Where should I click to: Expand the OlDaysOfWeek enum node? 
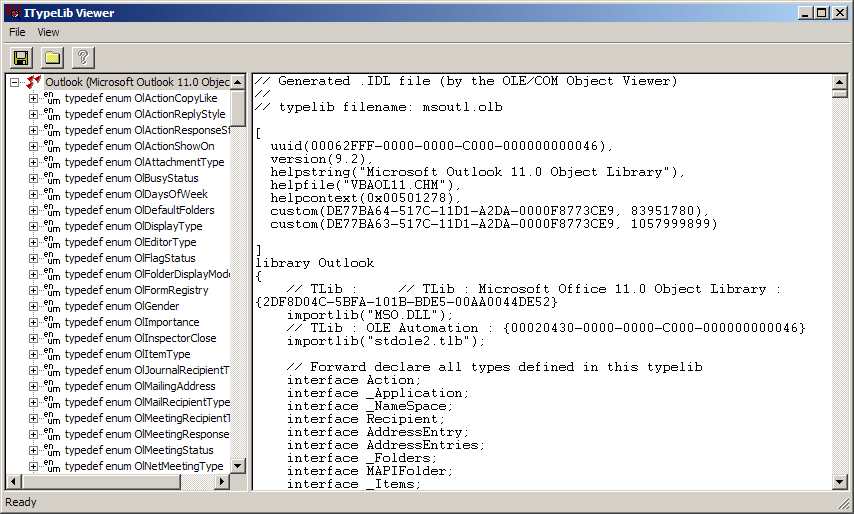33,194
